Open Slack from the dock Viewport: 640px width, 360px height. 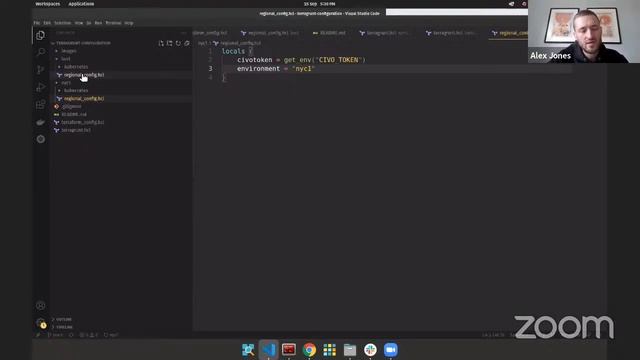[370, 350]
